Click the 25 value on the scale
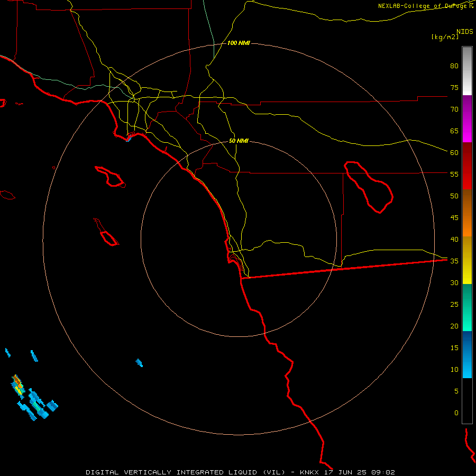This screenshot has width=476, height=476. pyautogui.click(x=454, y=304)
